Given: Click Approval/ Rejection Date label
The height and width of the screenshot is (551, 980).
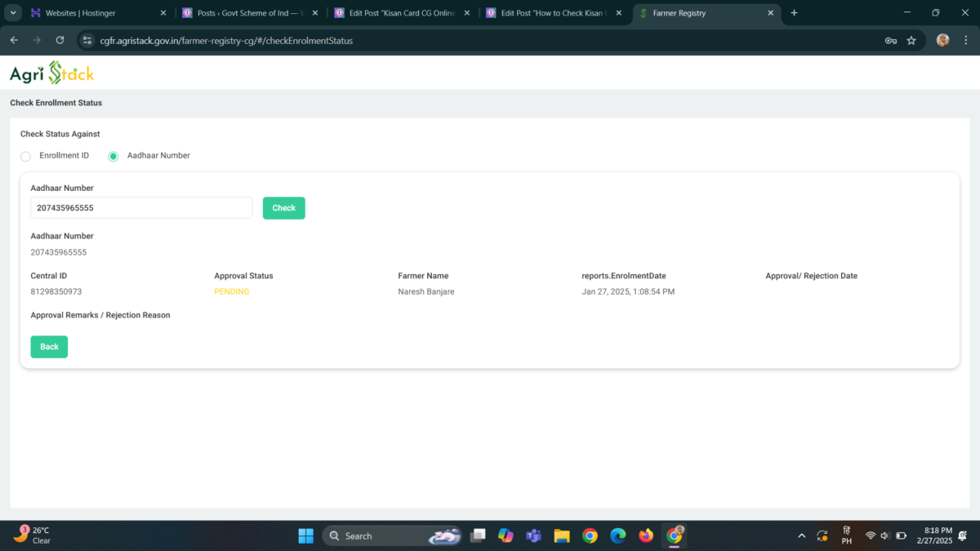Looking at the screenshot, I should tap(812, 276).
